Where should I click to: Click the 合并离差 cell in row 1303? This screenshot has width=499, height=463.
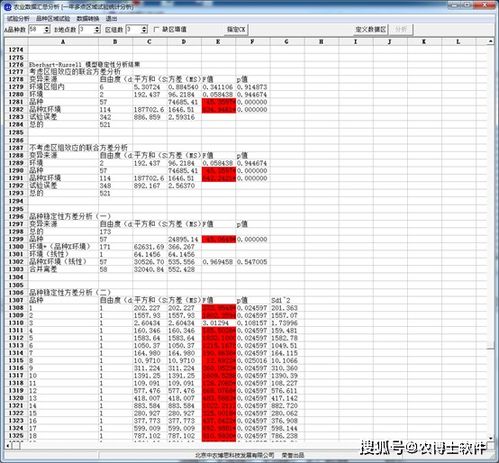(x=63, y=269)
